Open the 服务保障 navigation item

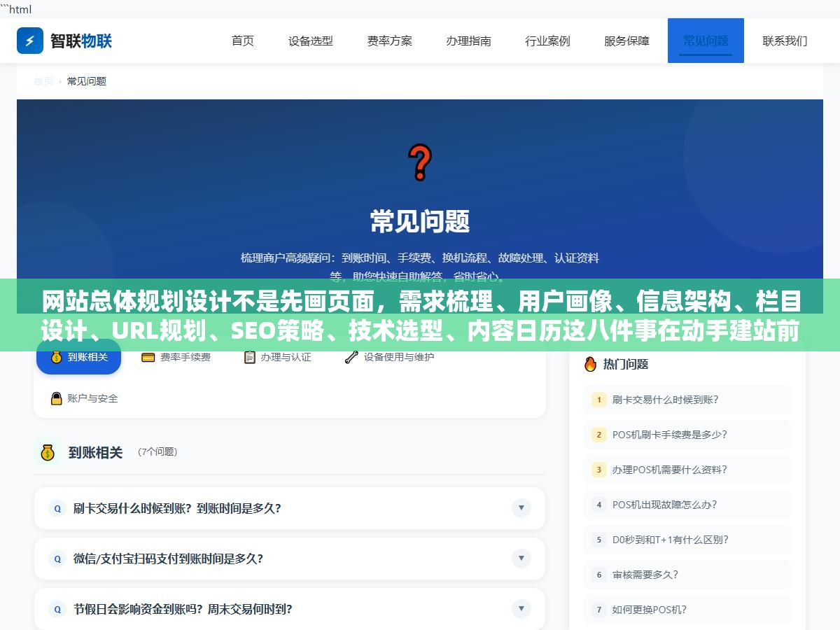(x=627, y=41)
